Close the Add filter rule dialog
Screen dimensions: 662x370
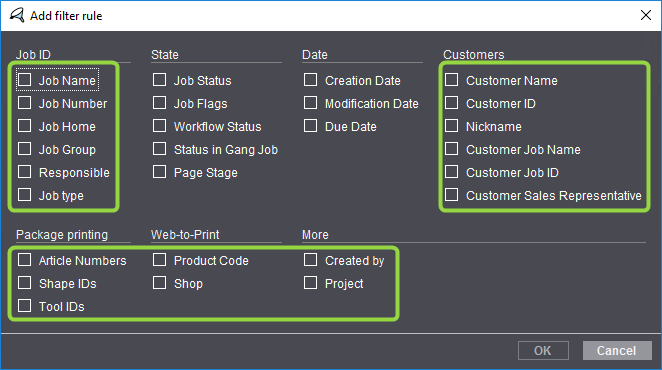pos(646,16)
